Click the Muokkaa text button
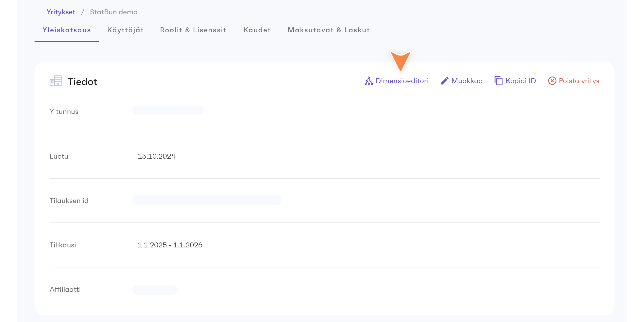This screenshot has height=322, width=644. [467, 81]
